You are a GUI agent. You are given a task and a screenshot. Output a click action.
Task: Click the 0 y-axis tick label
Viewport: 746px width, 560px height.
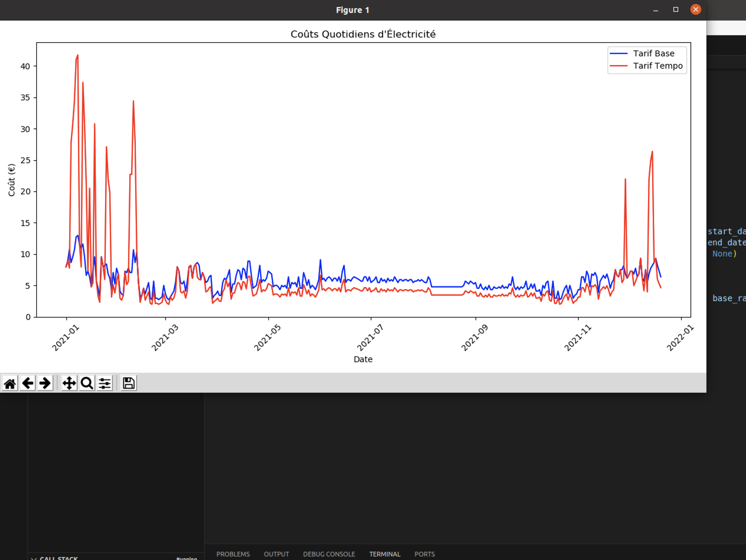click(28, 317)
